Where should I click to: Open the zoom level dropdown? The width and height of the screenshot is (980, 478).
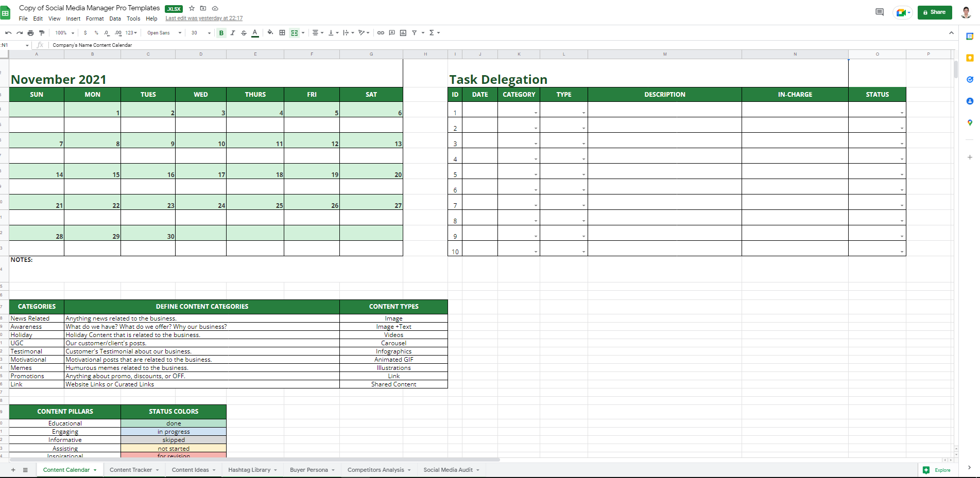point(65,33)
